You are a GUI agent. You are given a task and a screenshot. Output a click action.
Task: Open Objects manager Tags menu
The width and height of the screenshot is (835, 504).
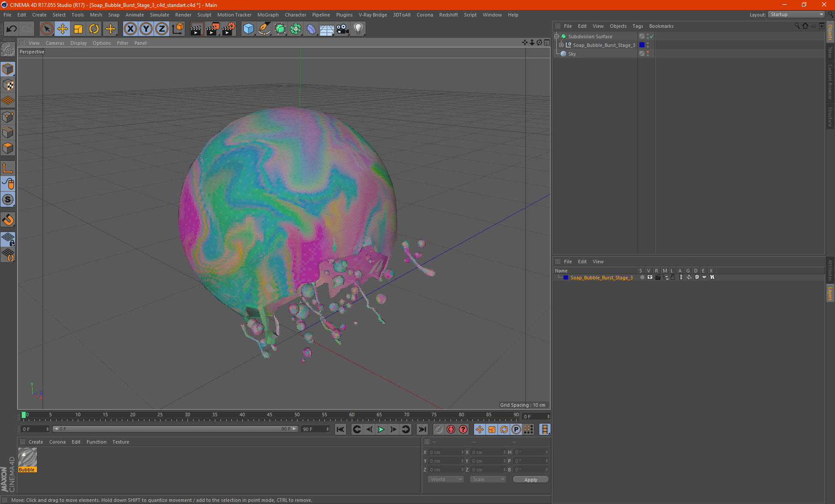pyautogui.click(x=638, y=26)
